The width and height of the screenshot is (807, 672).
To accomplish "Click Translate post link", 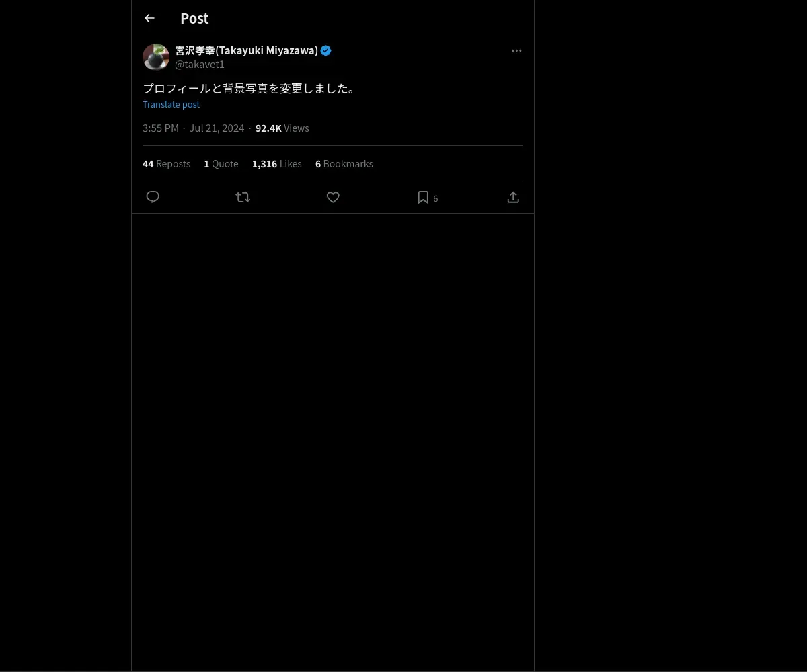I will point(171,104).
